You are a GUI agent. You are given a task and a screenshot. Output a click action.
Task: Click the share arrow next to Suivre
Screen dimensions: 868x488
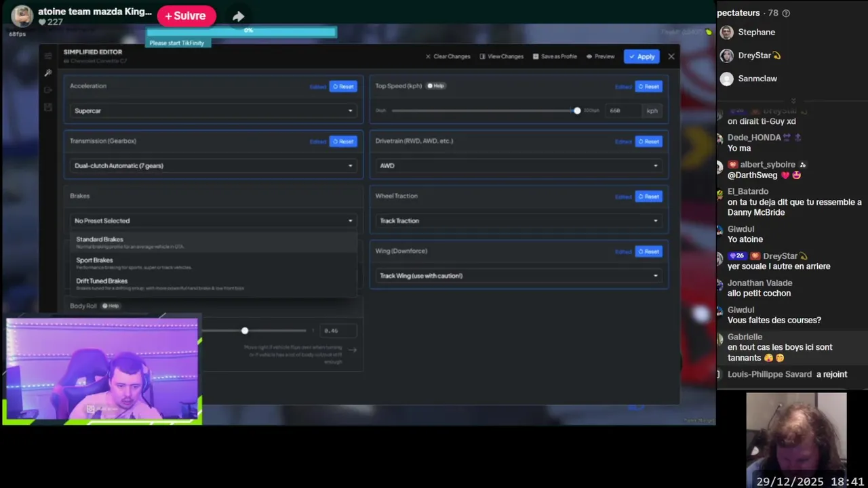(x=238, y=16)
